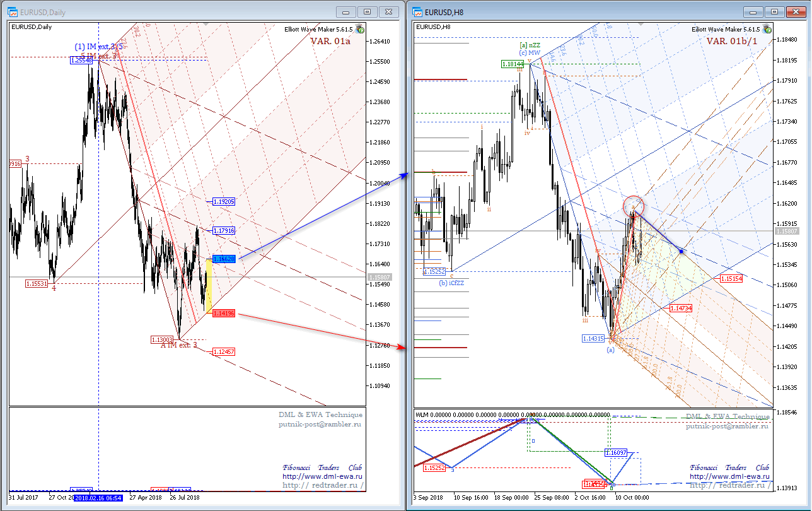The width and height of the screenshot is (812, 511).
Task: Minimize the EURUSD,Daily chart window
Action: (345, 11)
